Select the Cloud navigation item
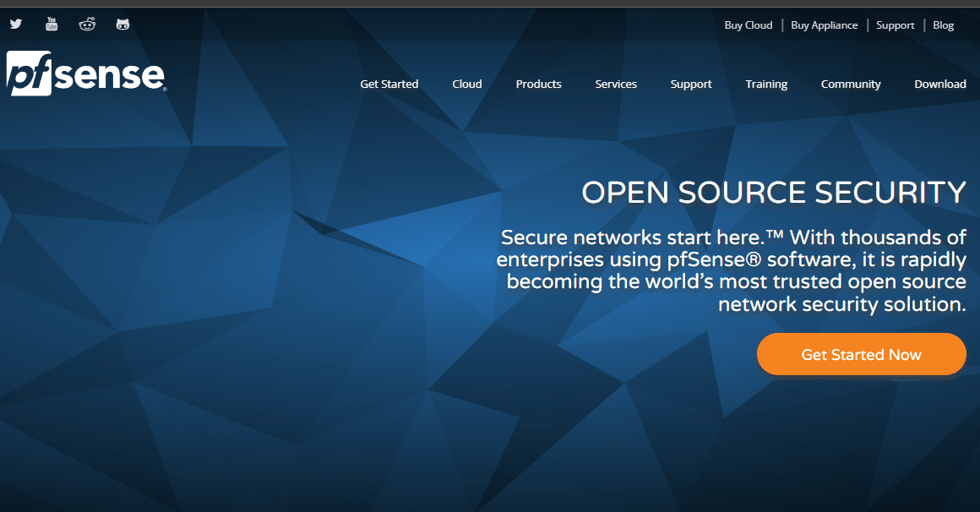 (466, 84)
